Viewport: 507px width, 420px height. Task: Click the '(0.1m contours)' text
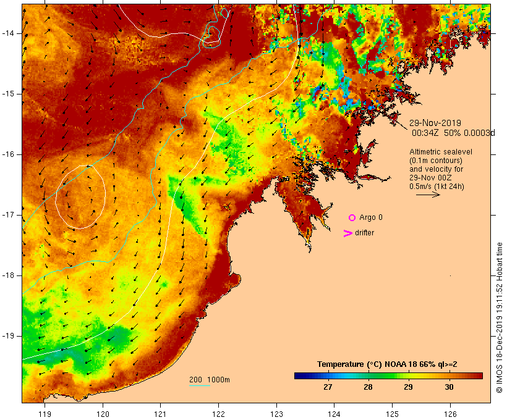pyautogui.click(x=436, y=161)
